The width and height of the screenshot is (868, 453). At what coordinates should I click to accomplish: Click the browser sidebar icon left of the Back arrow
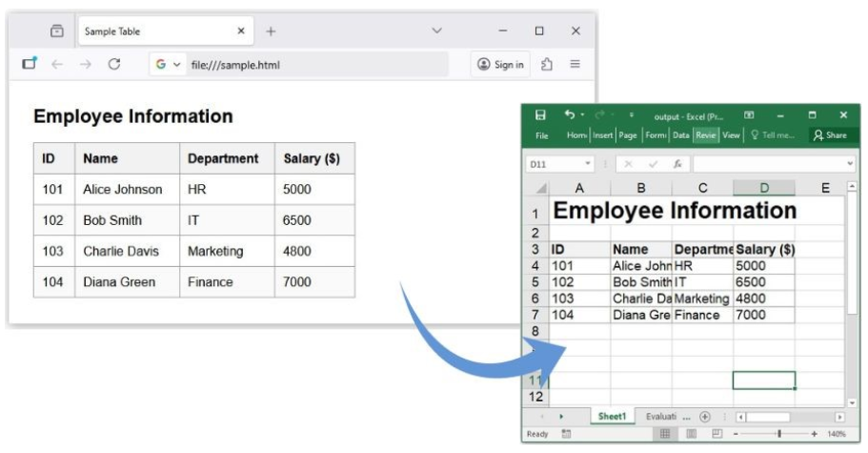30,64
